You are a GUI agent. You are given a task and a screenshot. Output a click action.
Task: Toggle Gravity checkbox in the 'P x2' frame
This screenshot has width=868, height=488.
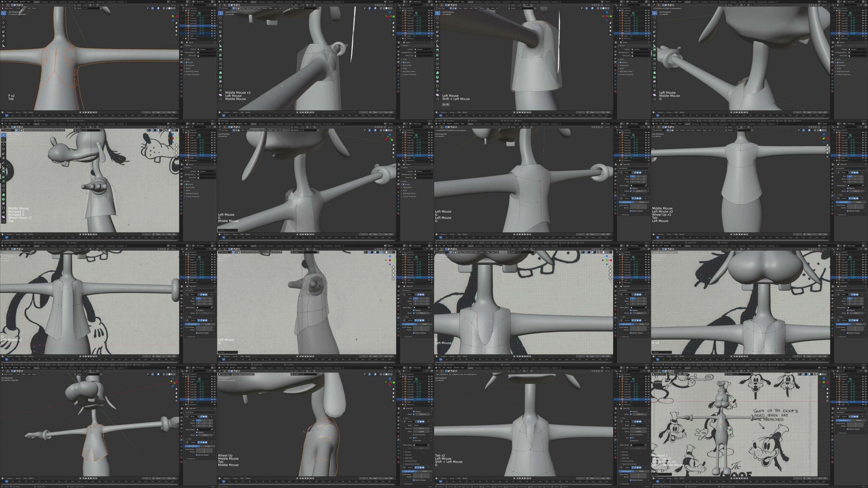[187, 62]
